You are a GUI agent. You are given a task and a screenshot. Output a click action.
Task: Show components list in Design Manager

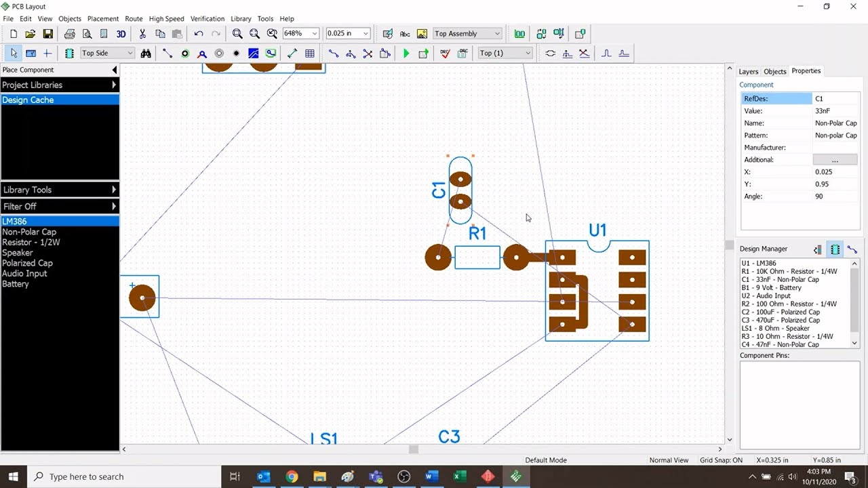pyautogui.click(x=835, y=249)
